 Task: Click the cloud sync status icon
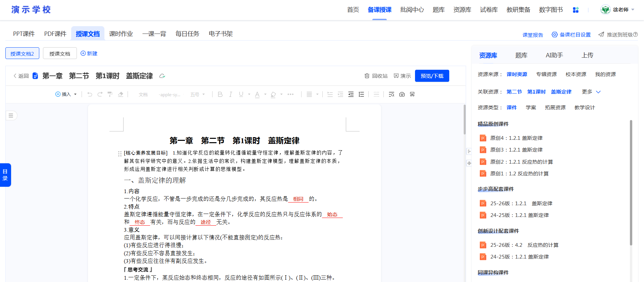pos(162,76)
